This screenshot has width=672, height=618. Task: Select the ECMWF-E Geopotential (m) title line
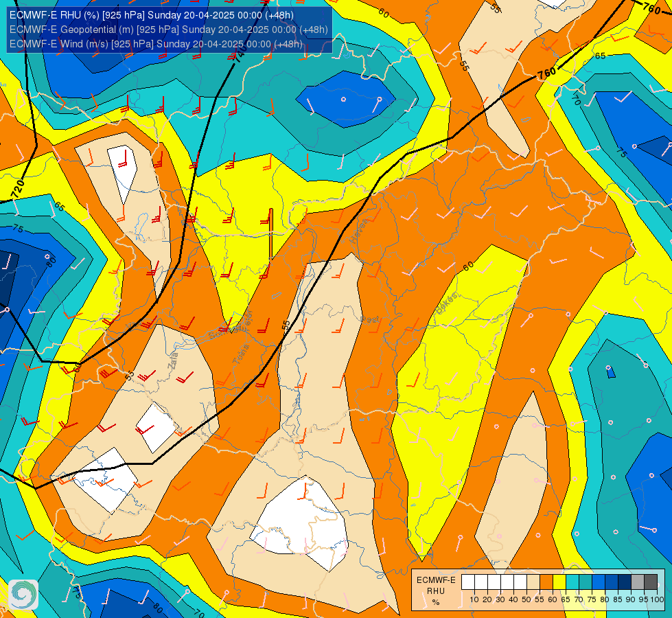pos(168,30)
